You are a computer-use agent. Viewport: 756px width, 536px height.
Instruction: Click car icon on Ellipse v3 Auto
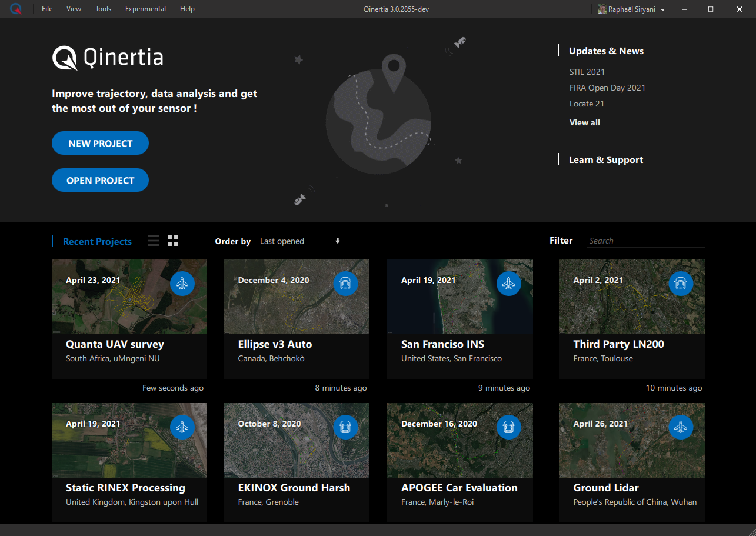click(x=345, y=284)
